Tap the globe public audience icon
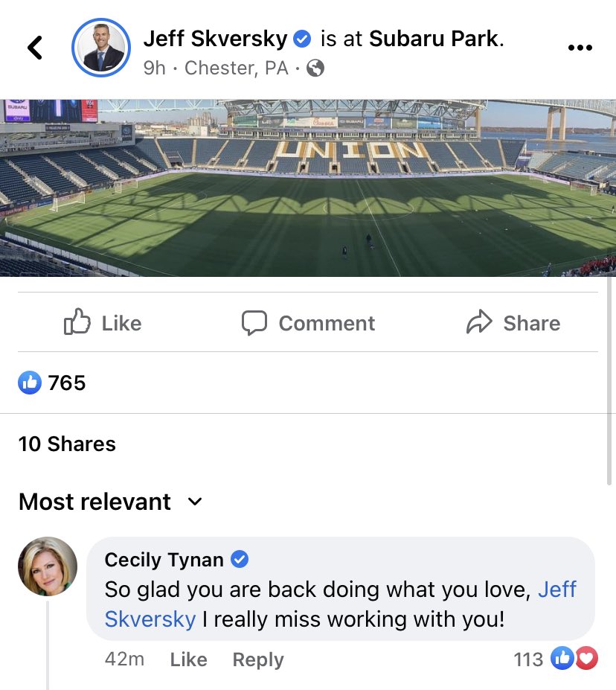 click(x=315, y=68)
